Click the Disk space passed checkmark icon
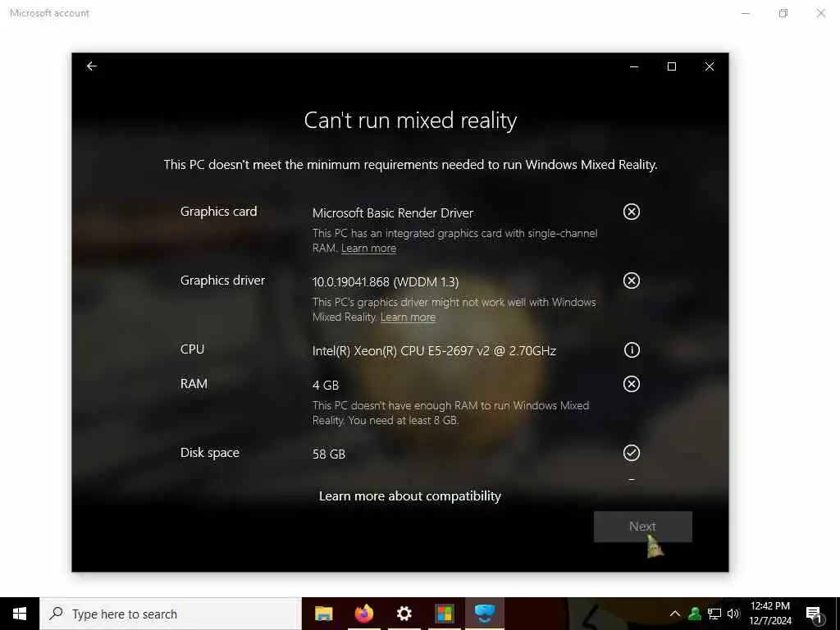 click(632, 453)
